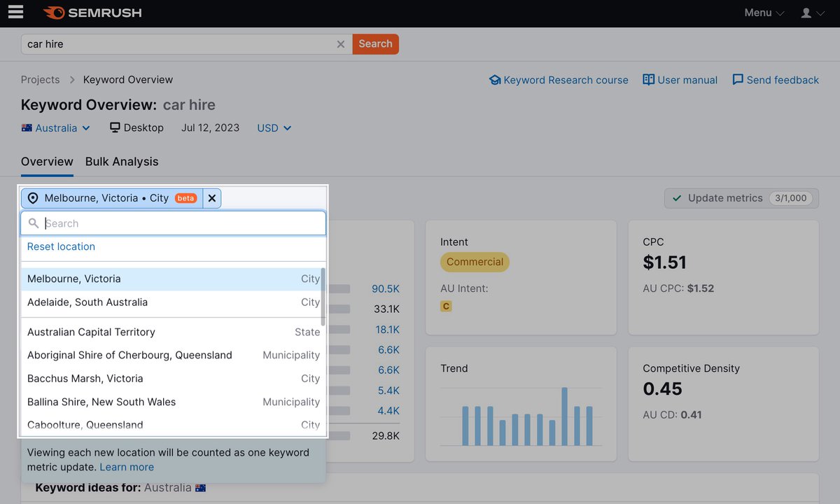Remove the Melbourne location with the X

click(212, 198)
